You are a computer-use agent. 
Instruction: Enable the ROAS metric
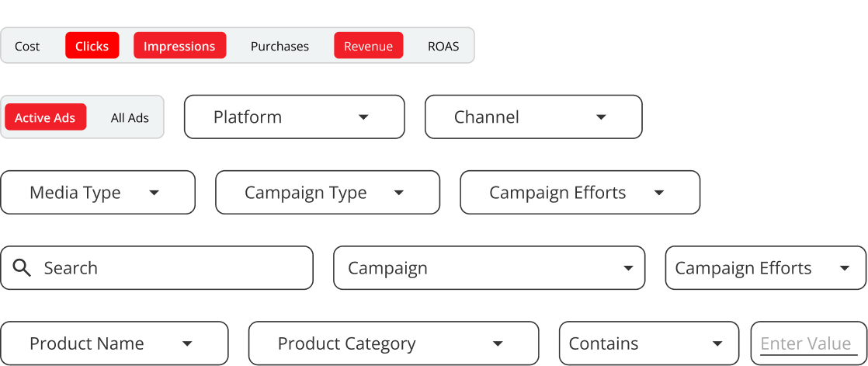[443, 46]
